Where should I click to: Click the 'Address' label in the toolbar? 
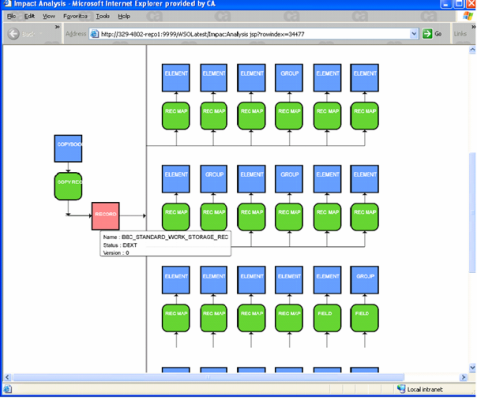(x=76, y=34)
